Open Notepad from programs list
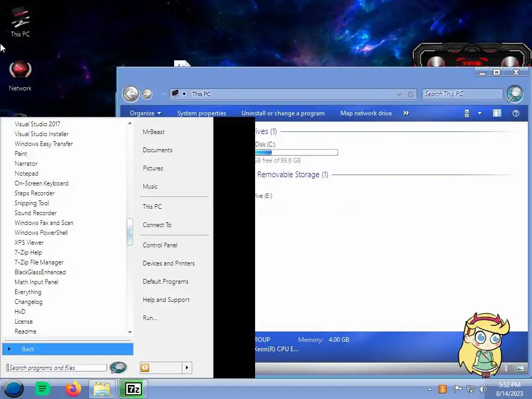 [x=26, y=174]
